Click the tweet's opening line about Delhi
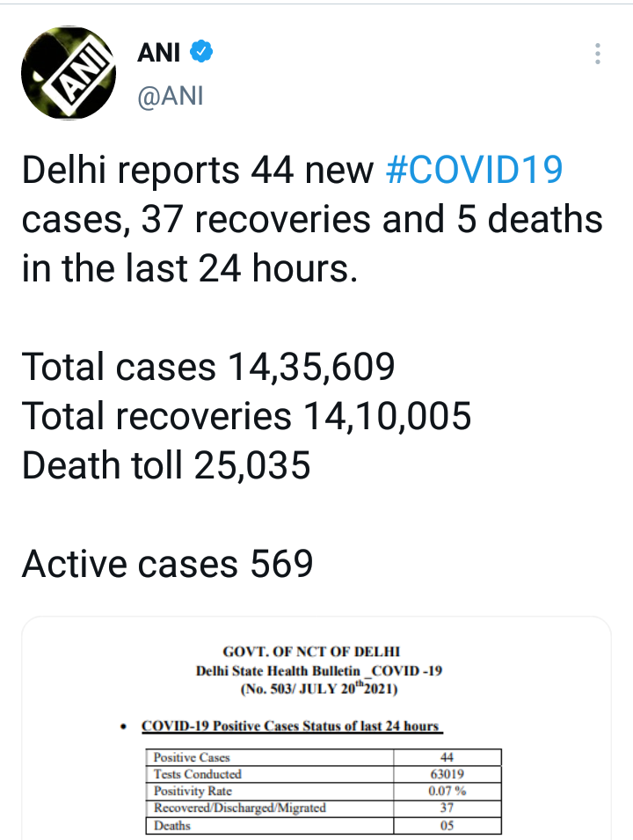 pos(202,171)
